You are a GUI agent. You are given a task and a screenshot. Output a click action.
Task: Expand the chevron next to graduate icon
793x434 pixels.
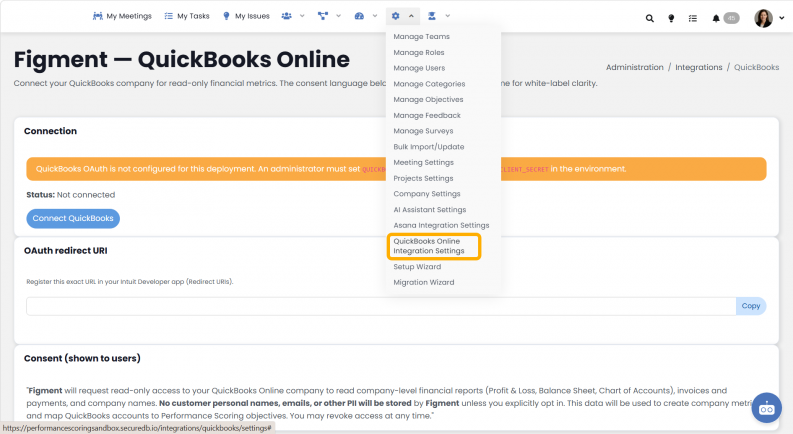click(448, 16)
